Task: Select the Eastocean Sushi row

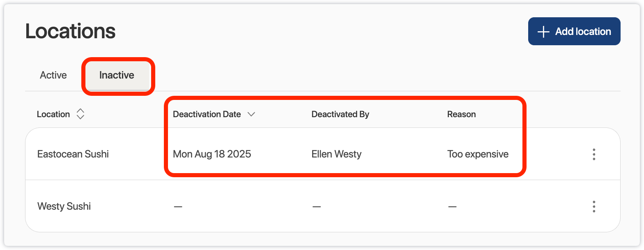Action: click(x=73, y=154)
